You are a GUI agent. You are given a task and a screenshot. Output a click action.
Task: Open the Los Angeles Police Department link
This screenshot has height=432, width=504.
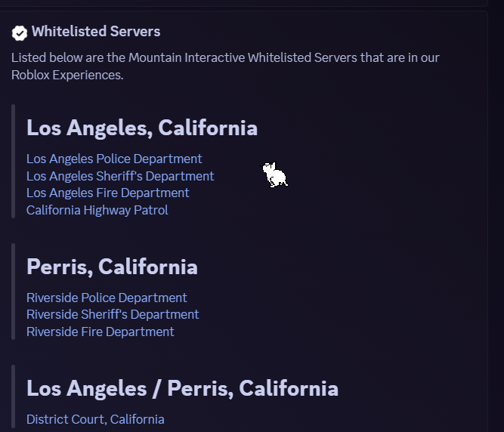pyautogui.click(x=114, y=159)
